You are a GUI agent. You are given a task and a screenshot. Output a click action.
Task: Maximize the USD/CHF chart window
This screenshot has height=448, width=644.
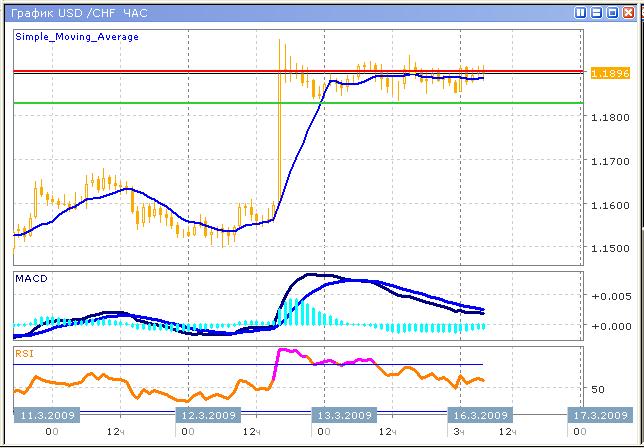tap(613, 13)
